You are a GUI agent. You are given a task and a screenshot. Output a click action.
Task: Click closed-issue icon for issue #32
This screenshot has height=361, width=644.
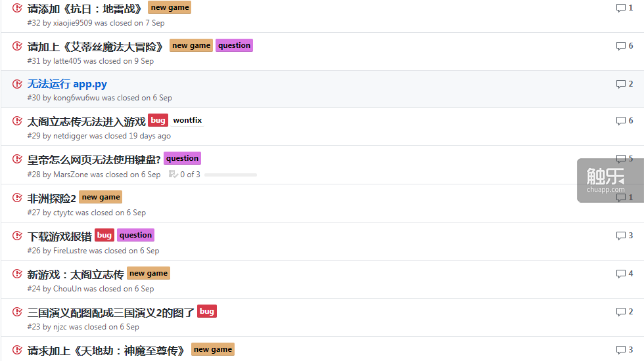coord(17,8)
